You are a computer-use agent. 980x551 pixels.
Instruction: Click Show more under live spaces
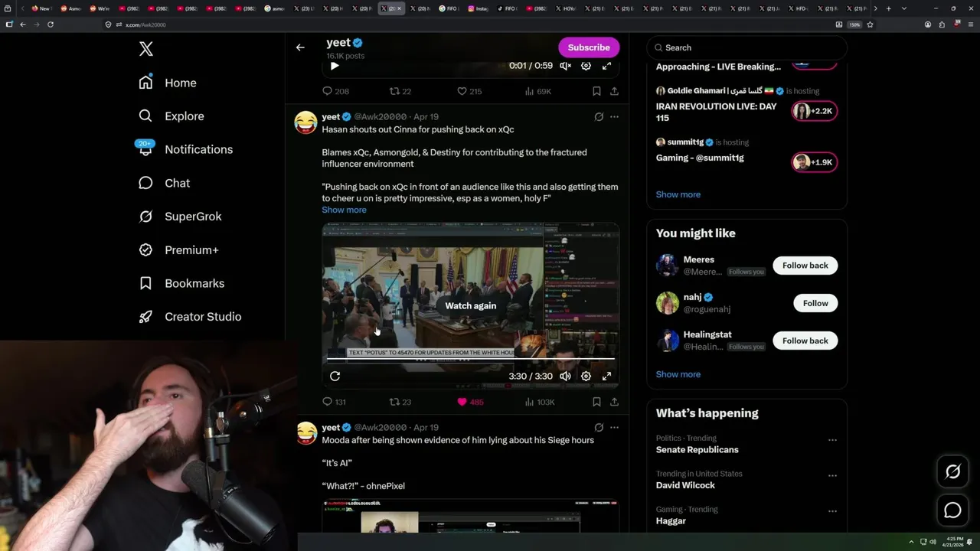(678, 194)
